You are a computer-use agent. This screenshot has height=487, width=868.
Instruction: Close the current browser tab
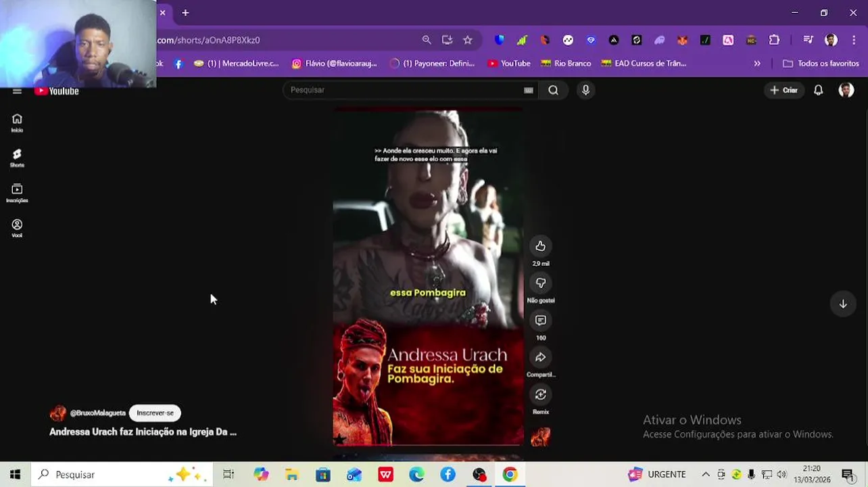[162, 13]
